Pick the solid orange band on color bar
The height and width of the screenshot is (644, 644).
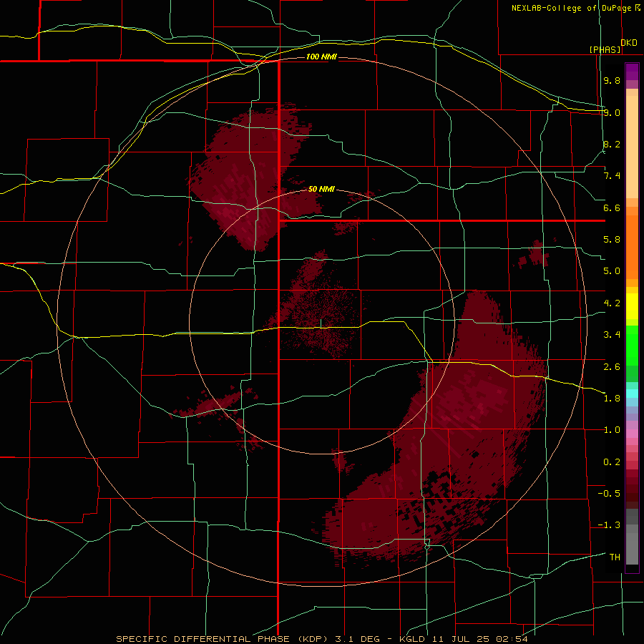click(x=632, y=248)
